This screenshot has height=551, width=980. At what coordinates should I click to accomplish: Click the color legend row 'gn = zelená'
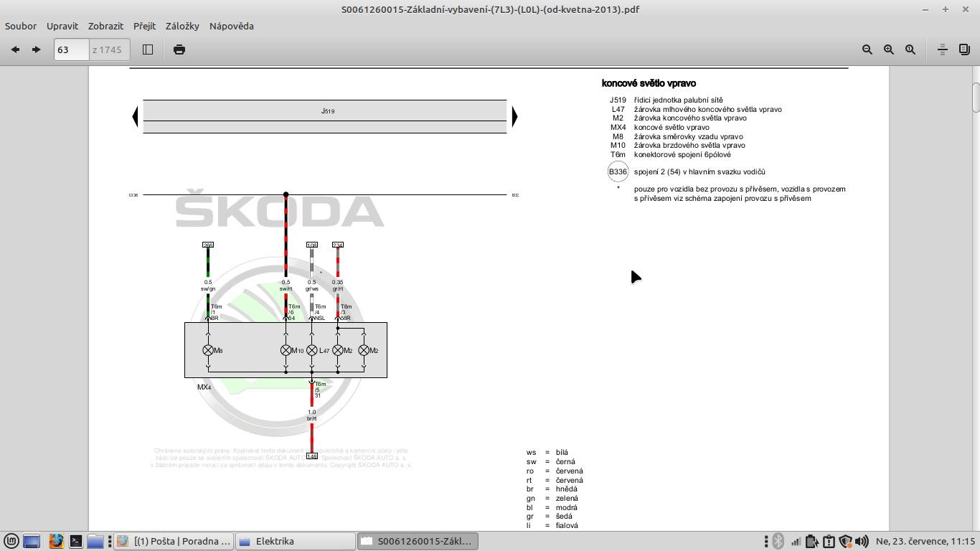(552, 498)
